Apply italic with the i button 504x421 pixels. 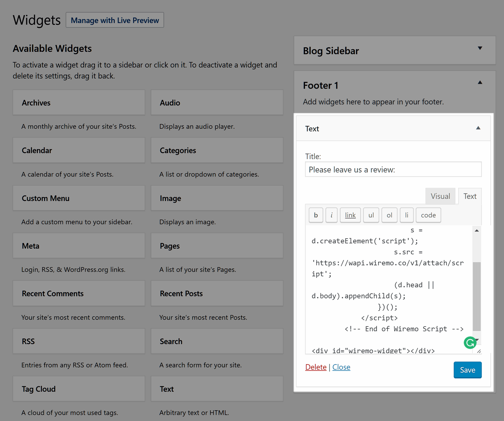331,215
